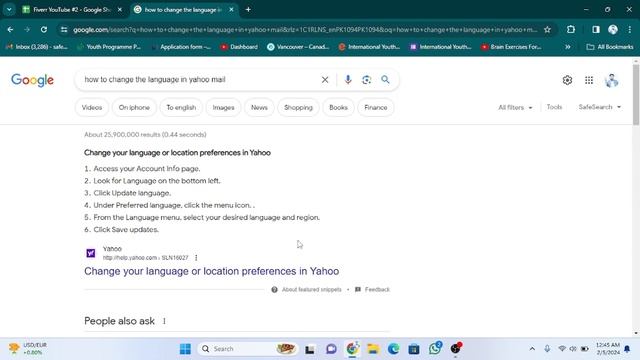Send Feedback on featured snippet
The image size is (640, 360).
[372, 289]
